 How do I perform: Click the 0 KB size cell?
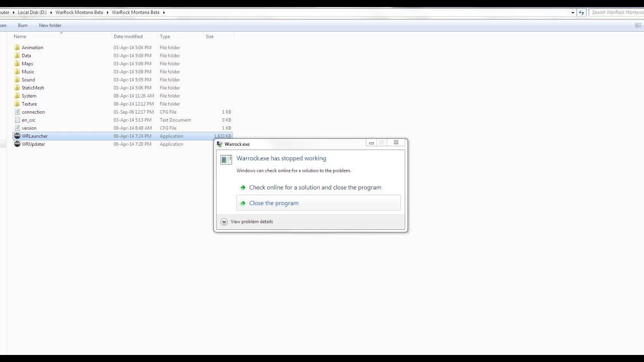click(x=226, y=120)
